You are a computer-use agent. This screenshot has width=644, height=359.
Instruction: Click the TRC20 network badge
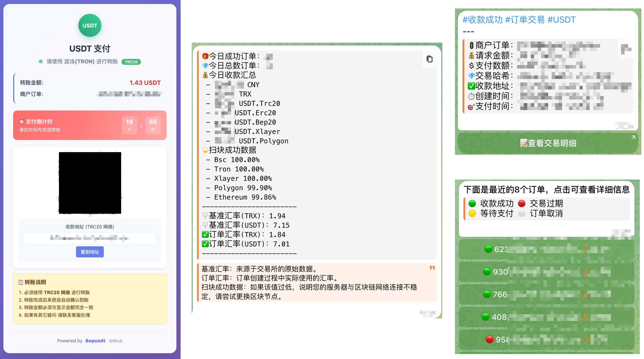(x=131, y=62)
